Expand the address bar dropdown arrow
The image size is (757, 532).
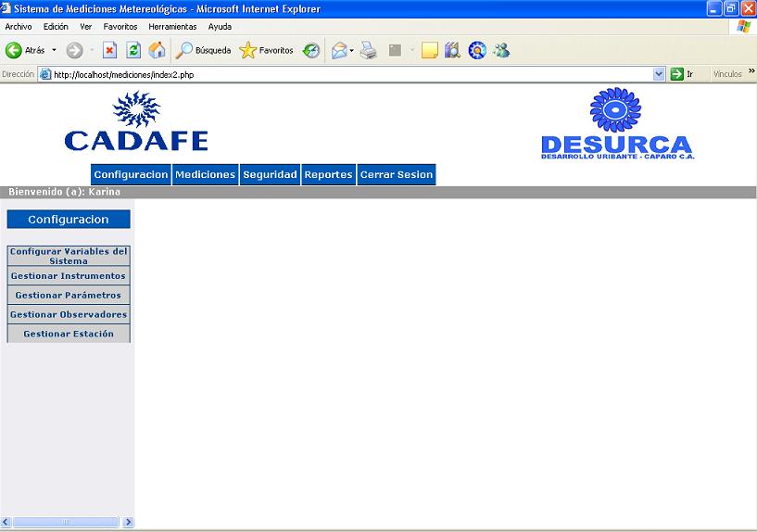point(659,74)
